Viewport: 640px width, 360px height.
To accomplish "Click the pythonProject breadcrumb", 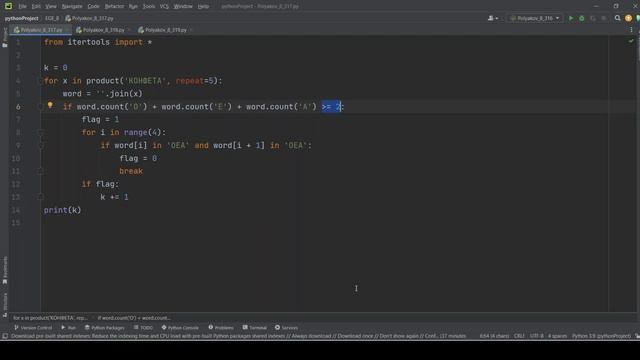I will click(22, 18).
